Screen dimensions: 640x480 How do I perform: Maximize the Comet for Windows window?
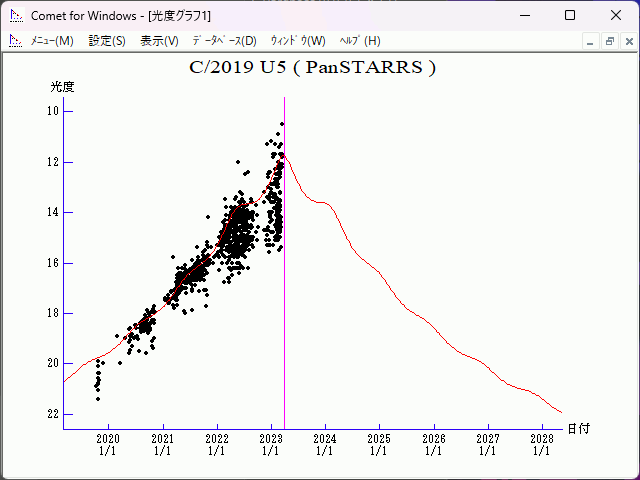point(570,15)
